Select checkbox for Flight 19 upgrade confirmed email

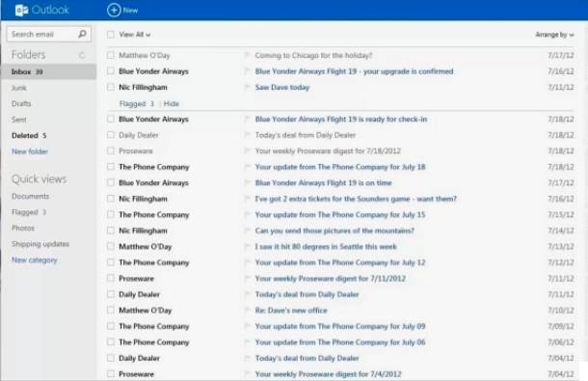point(111,71)
